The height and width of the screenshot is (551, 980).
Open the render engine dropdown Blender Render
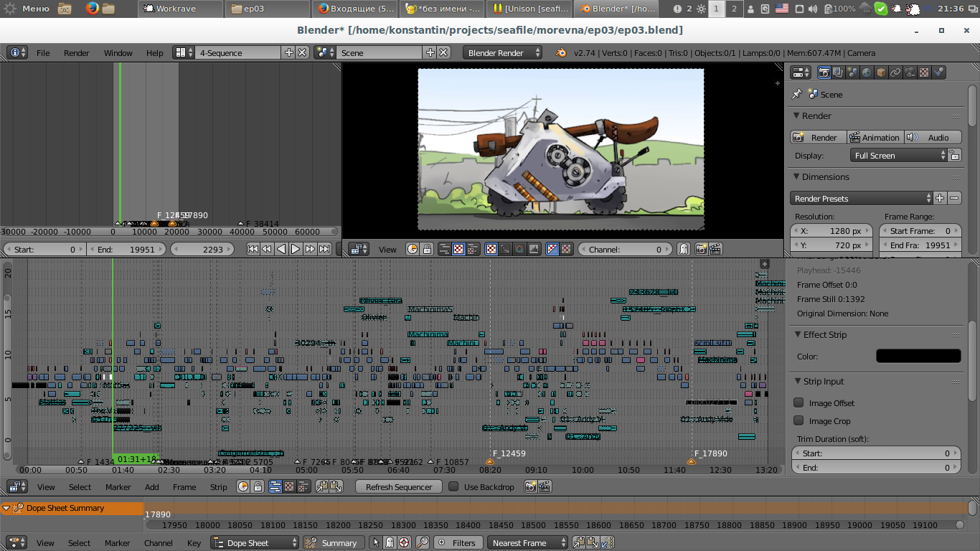click(x=504, y=52)
